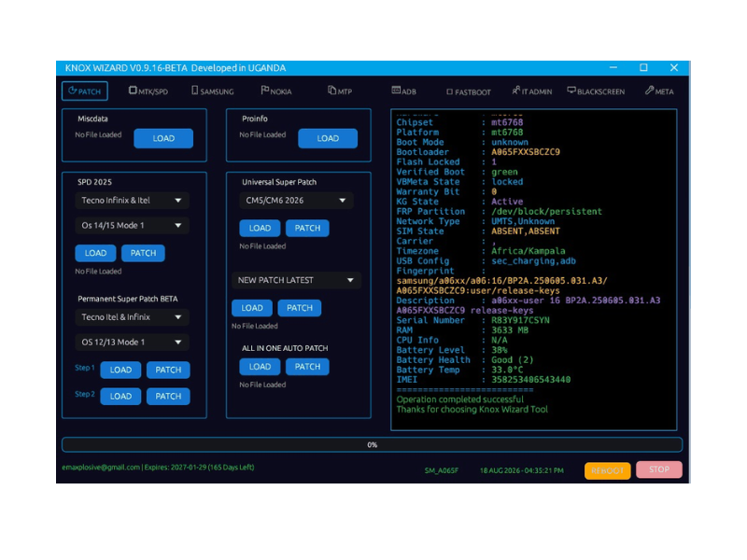Click the Serial Number R83Y917CSYN value
The width and height of the screenshot is (747, 560).
click(x=520, y=320)
